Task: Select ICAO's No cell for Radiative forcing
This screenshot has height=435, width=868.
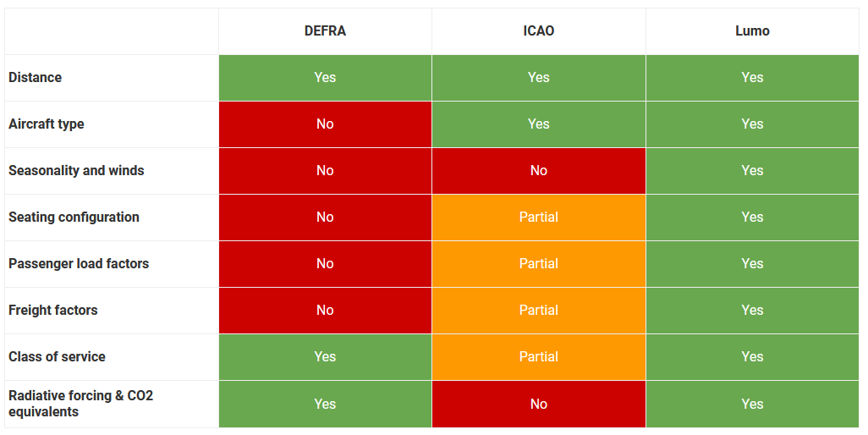Action: 539,405
